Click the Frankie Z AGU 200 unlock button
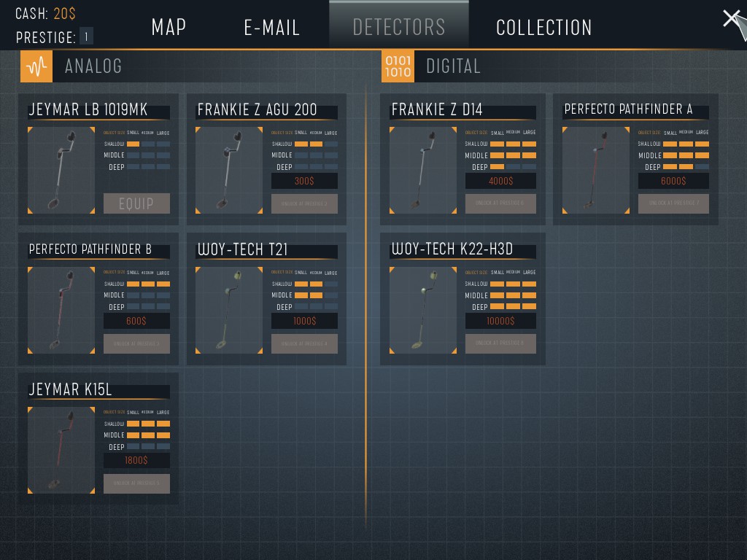 pos(304,203)
